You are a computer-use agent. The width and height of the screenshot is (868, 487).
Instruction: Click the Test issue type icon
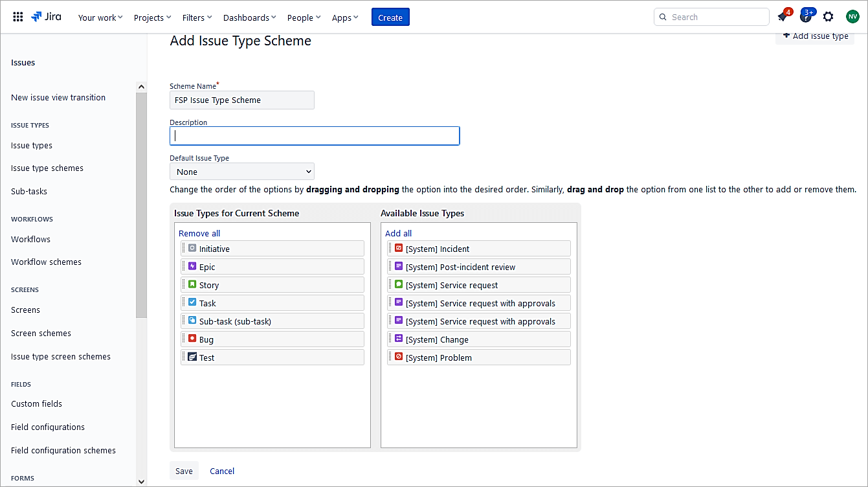pyautogui.click(x=192, y=357)
